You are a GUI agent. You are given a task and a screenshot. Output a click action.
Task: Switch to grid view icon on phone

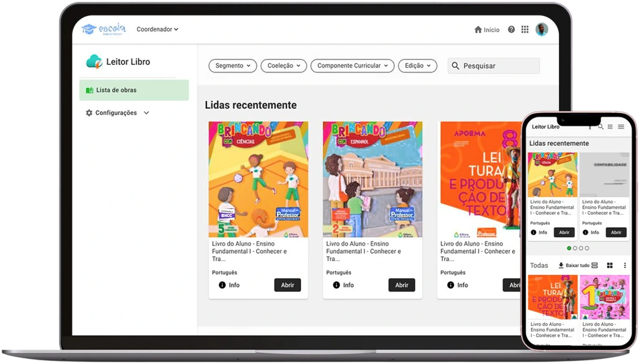coord(610,266)
